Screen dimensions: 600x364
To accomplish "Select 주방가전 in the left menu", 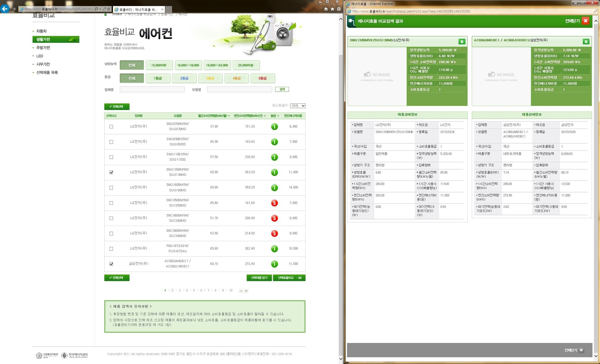I will [x=43, y=48].
